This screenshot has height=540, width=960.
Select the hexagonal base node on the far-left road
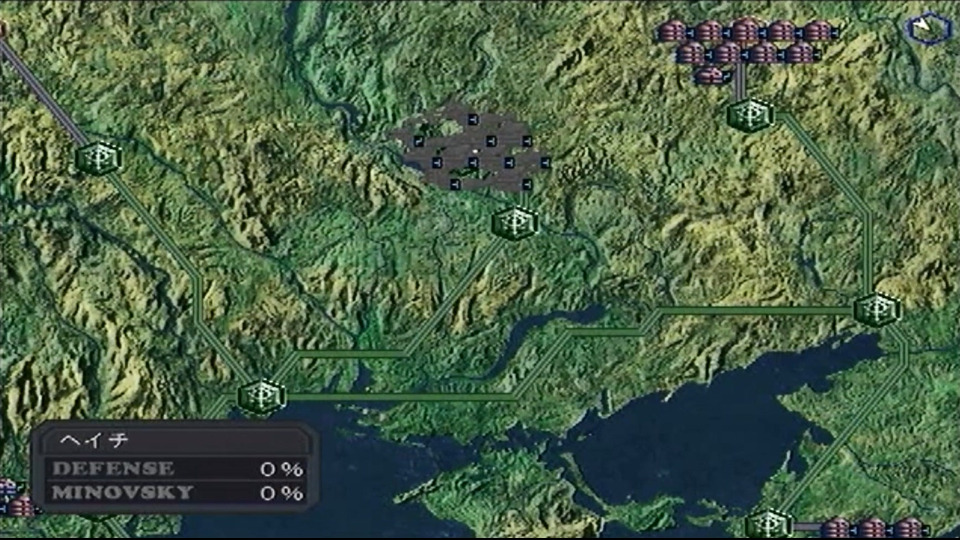pyautogui.click(x=99, y=158)
